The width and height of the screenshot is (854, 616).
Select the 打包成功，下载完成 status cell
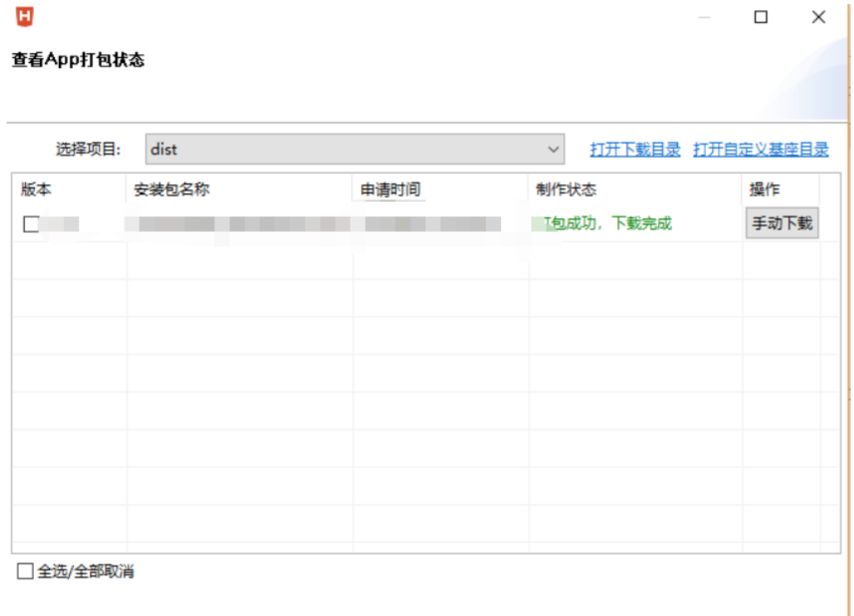click(606, 223)
